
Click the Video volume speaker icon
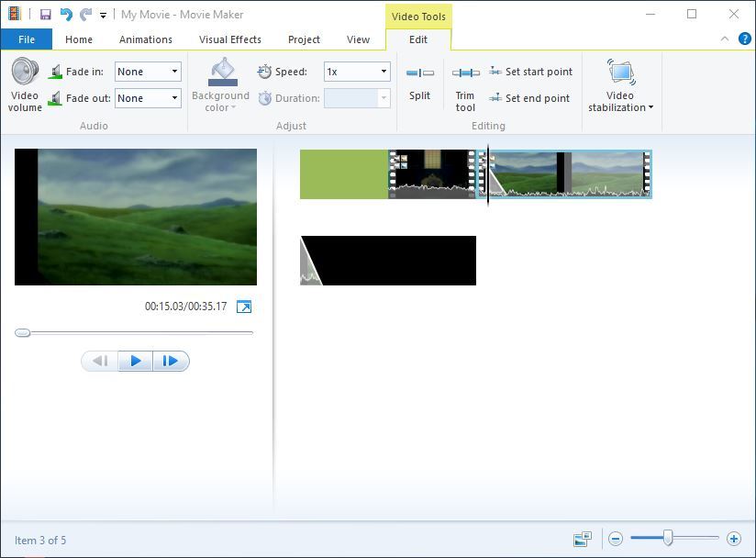(x=25, y=72)
